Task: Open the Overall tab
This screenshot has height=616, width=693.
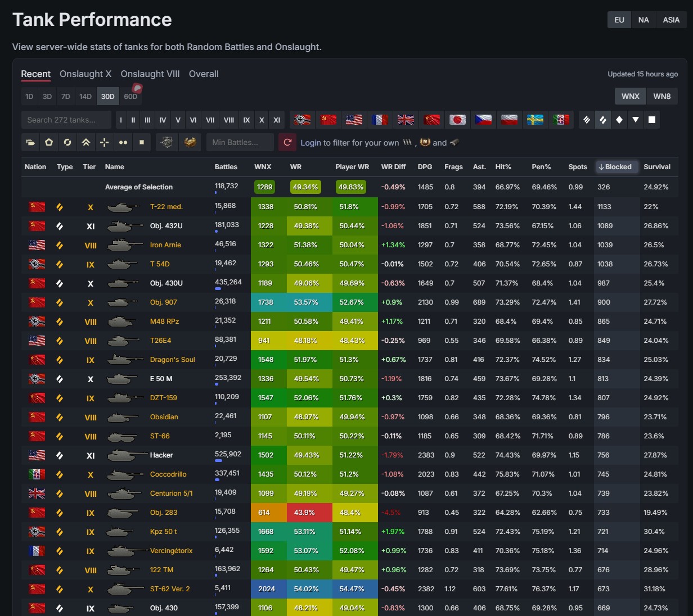Action: pyautogui.click(x=204, y=74)
